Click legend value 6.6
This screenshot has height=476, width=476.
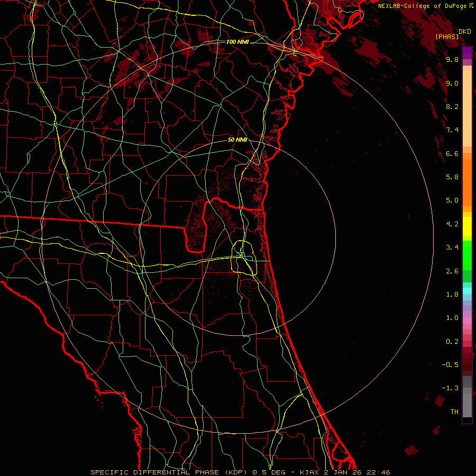pos(452,153)
